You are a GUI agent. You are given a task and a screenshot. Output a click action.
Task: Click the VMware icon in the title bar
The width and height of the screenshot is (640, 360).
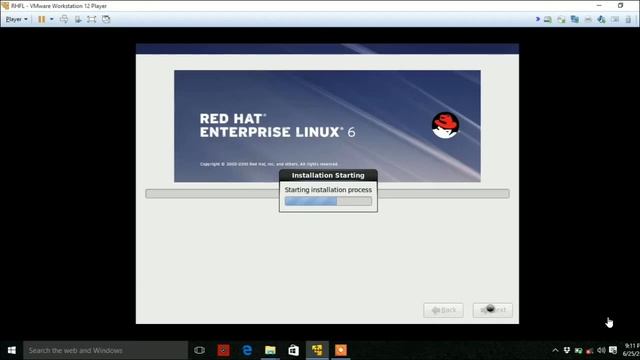(x=5, y=6)
